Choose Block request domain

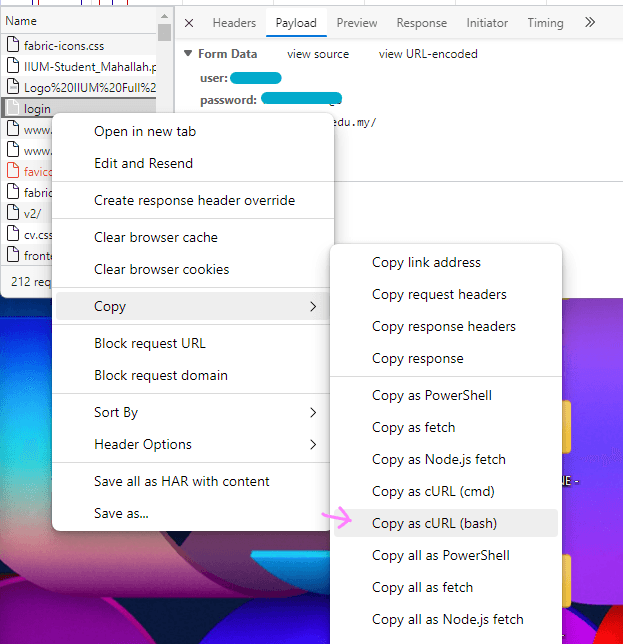pos(193,375)
